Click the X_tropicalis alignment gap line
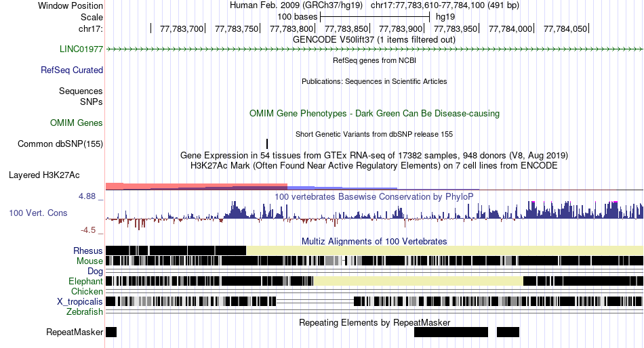The width and height of the screenshot is (644, 348). click(315, 302)
